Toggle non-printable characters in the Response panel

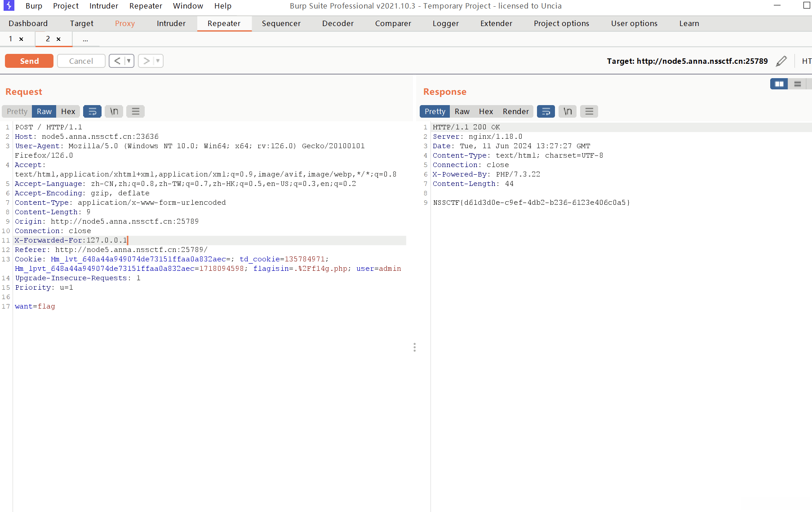point(568,111)
